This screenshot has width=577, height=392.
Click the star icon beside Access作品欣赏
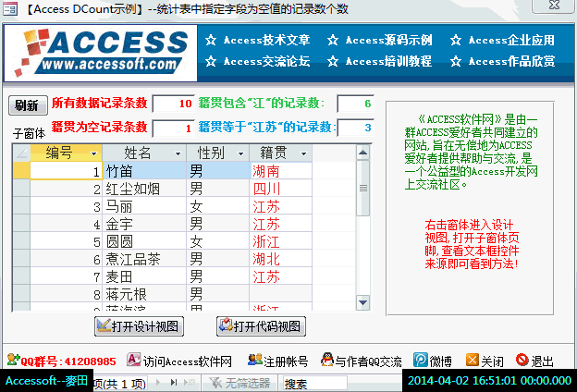456,61
